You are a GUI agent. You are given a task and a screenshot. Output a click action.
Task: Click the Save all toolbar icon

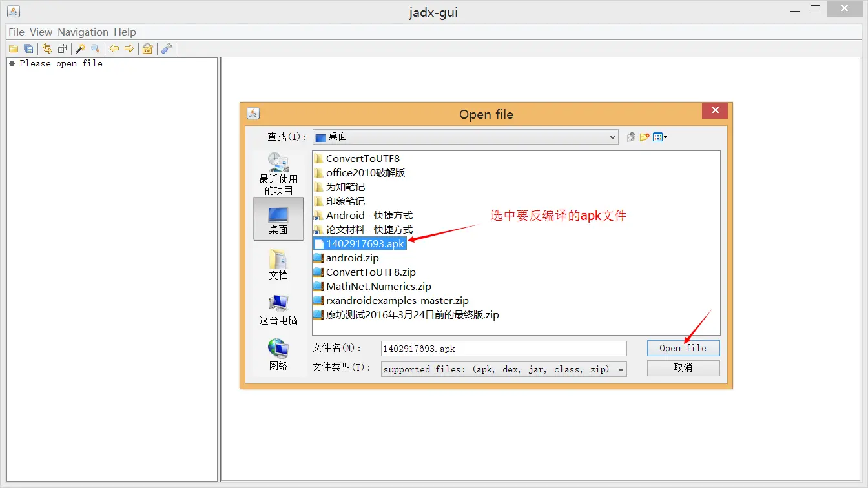click(28, 48)
